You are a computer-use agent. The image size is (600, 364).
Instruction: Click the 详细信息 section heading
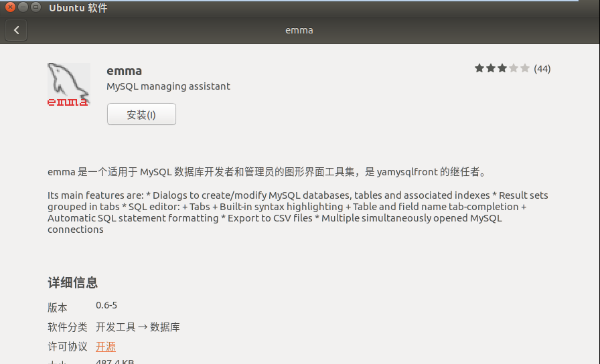click(x=73, y=282)
